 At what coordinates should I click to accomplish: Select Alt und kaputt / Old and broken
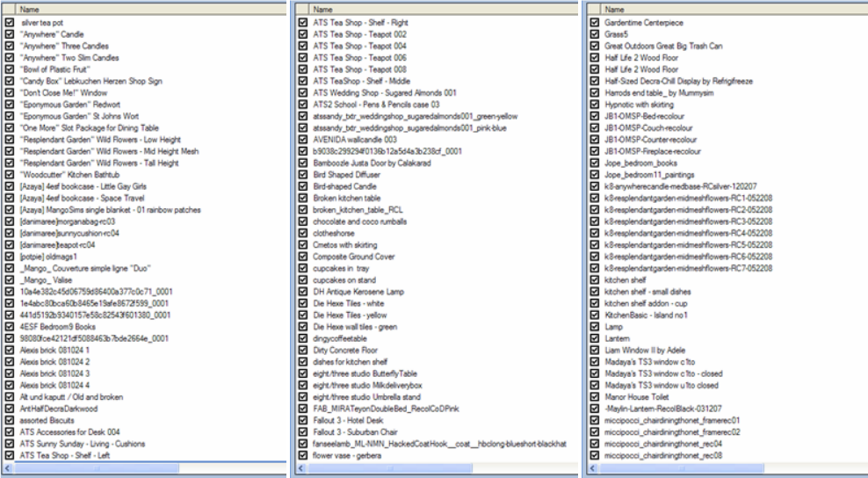point(71,396)
